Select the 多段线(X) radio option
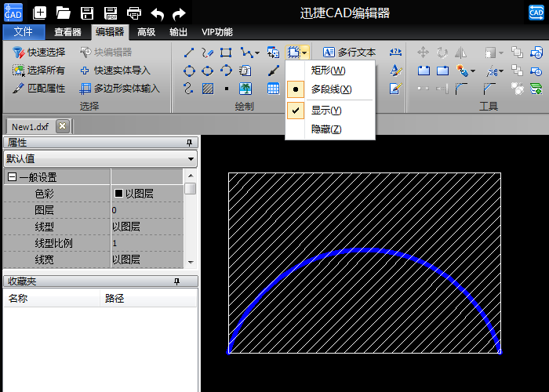Viewport: 549px width, 392px height. [331, 89]
